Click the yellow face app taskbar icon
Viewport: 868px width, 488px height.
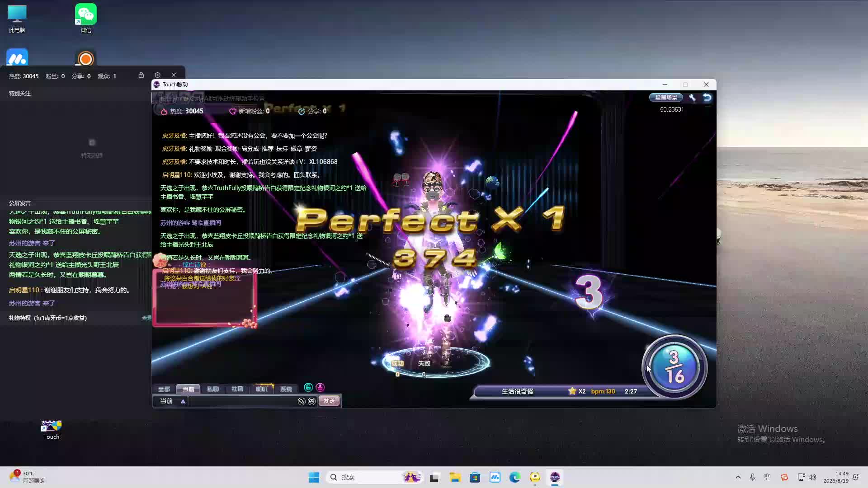535,477
